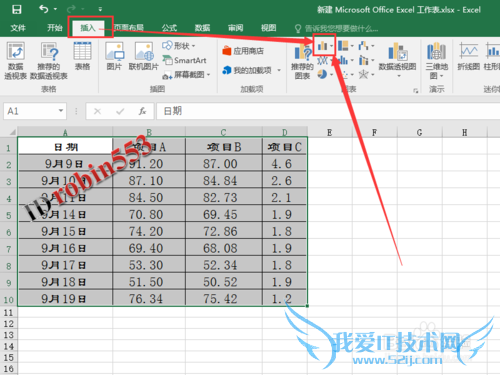The height and width of the screenshot is (375, 500).
Task: Open the 文件 (File) tab
Action: click(18, 28)
